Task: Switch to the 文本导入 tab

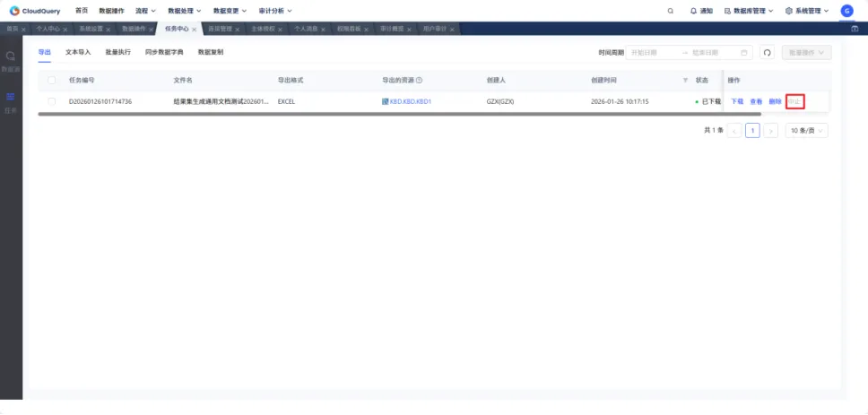Action: coord(78,52)
